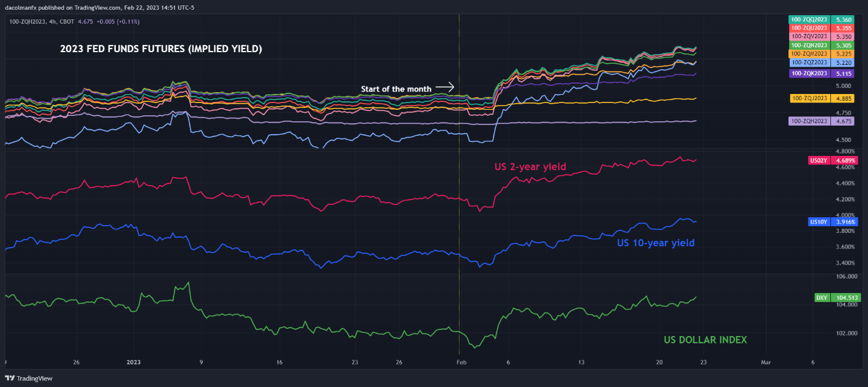Click the 4.000% yield axis label
The width and height of the screenshot is (868, 387).
844,215
